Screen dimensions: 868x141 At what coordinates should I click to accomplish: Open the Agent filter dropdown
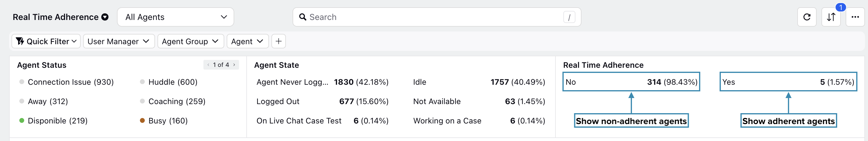[247, 41]
